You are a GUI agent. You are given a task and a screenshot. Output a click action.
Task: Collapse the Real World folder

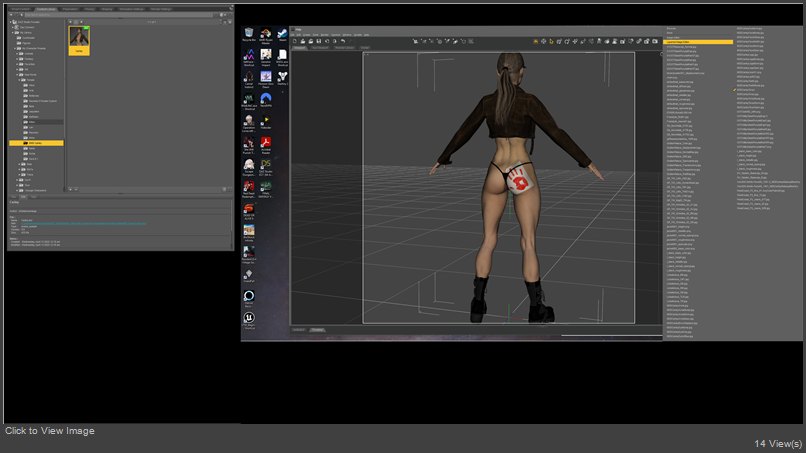click(16, 75)
